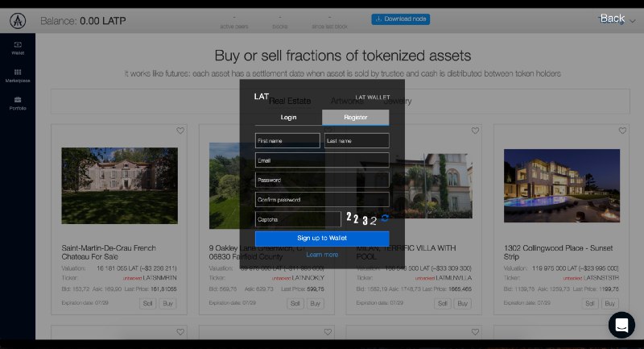Open the Portfolio sidebar section
This screenshot has width=644, height=349.
18,103
